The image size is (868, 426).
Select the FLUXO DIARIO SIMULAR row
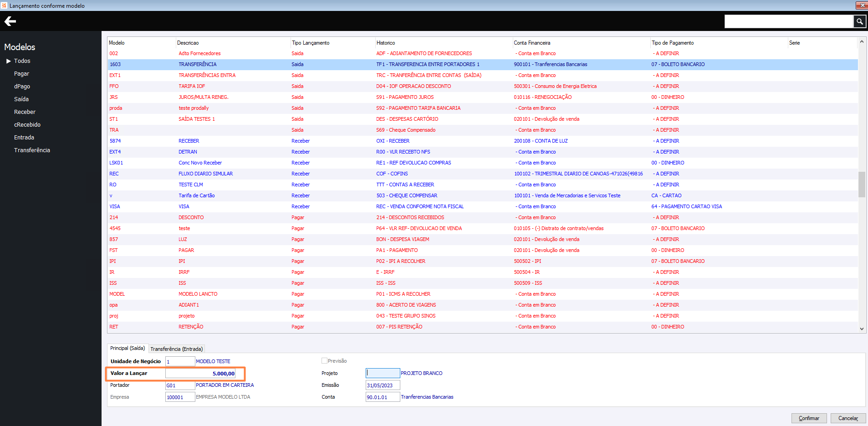point(483,174)
